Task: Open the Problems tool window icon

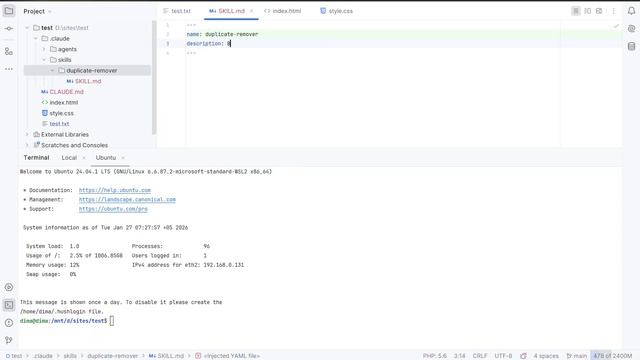Action: tap(9, 322)
